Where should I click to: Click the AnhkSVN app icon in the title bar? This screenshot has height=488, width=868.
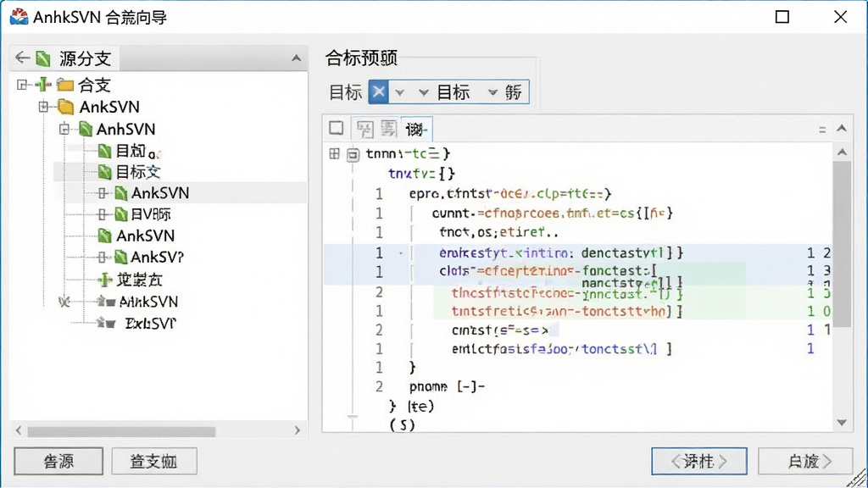coord(19,17)
